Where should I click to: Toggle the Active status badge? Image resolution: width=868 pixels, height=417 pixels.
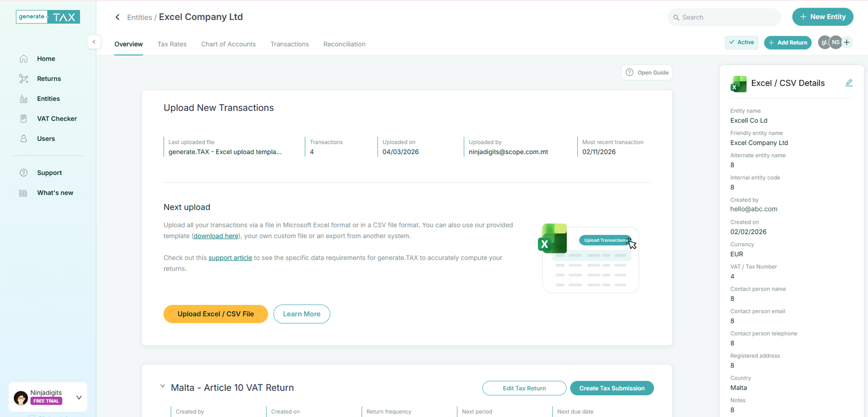tap(741, 43)
